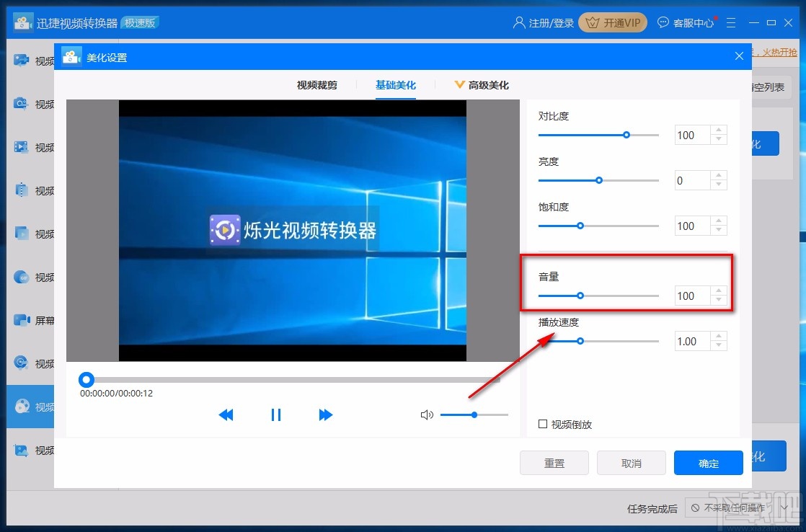Open 客服中心 customer service
The width and height of the screenshot is (806, 532).
coord(685,22)
